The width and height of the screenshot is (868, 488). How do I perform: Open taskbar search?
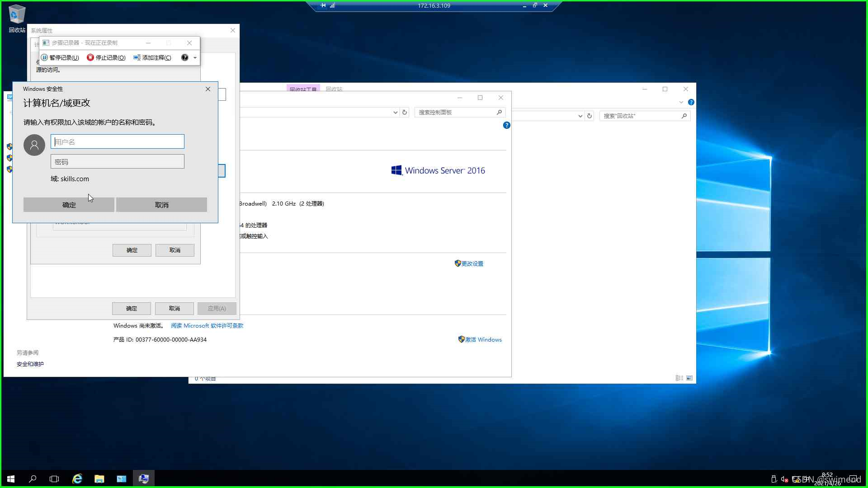(33, 479)
